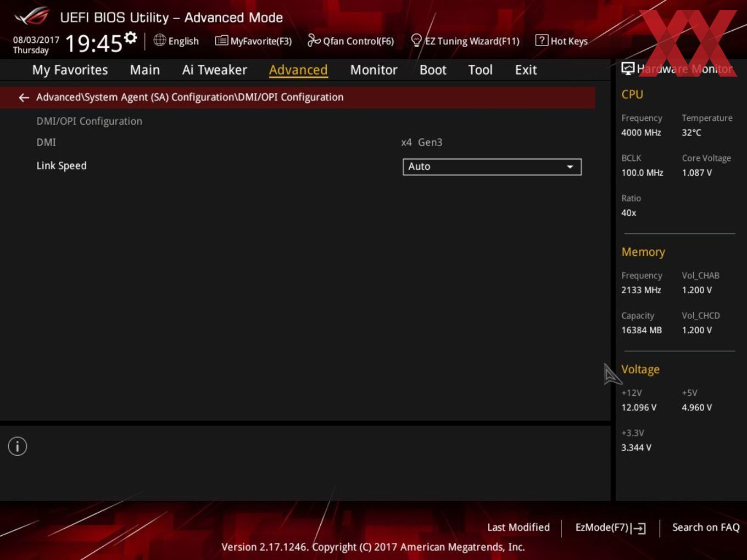
Task: Open the Monitor tab
Action: [x=374, y=70]
